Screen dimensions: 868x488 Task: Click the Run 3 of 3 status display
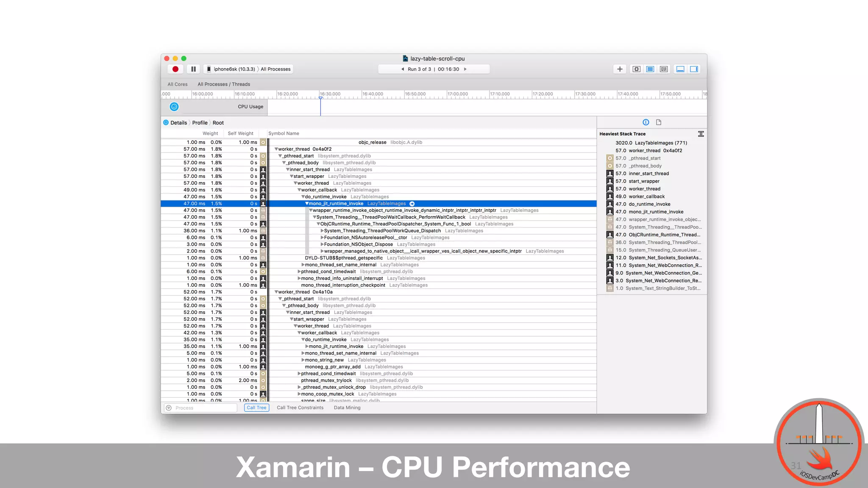tap(434, 69)
